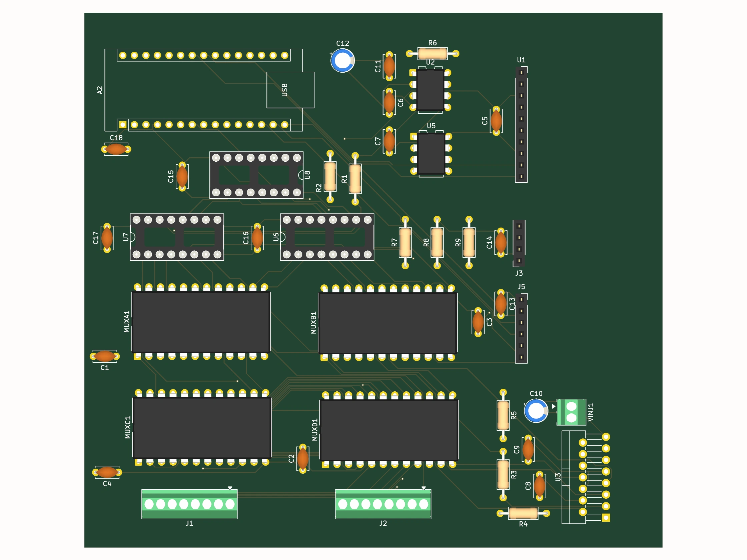Image resolution: width=747 pixels, height=560 pixels.
Task: Select the U1 pin header strip
Action: (521, 125)
